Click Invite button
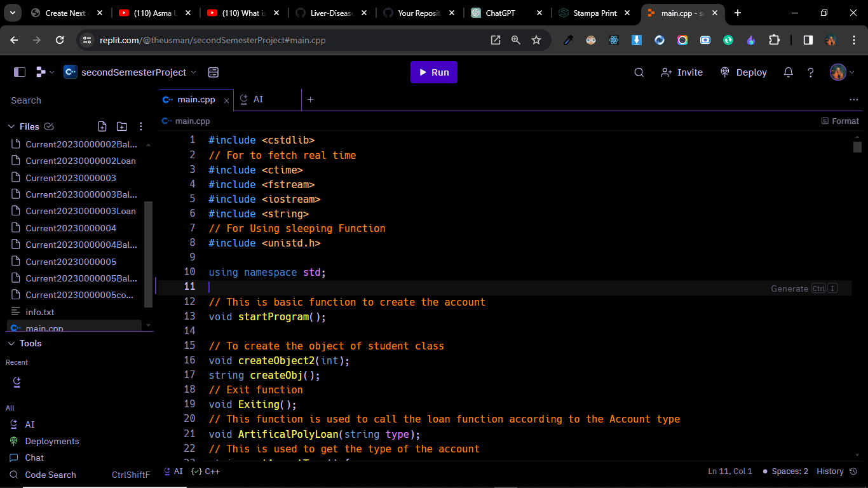The image size is (868, 488). (682, 72)
